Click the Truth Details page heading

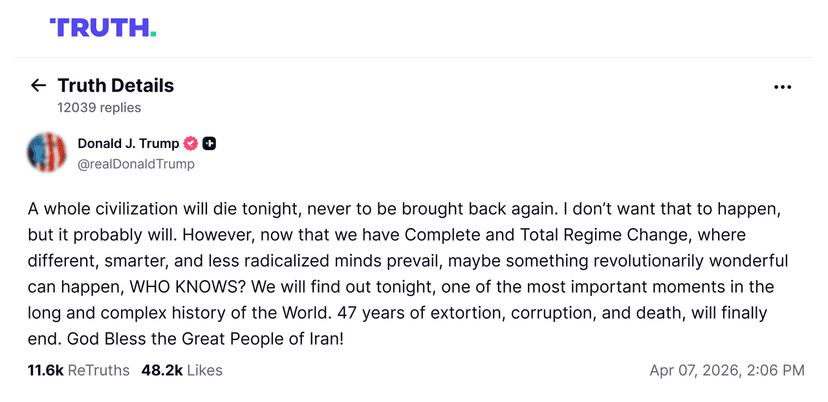click(116, 86)
